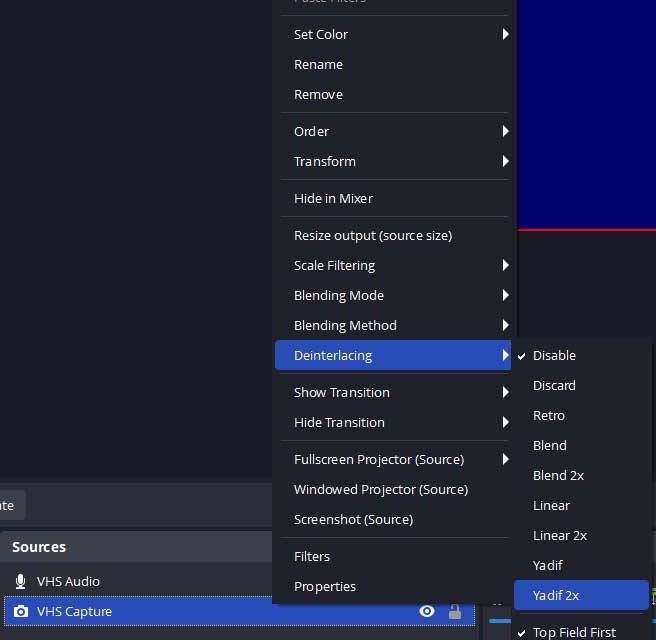Viewport: 656px width, 640px height.
Task: Hide the VHS Capture source with eye icon
Action: [x=427, y=611]
